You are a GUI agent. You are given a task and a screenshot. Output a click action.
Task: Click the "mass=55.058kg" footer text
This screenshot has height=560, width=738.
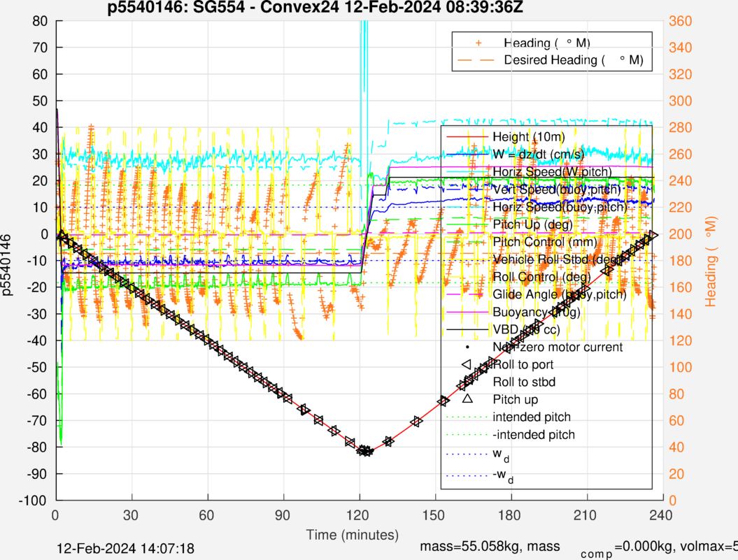[471, 546]
